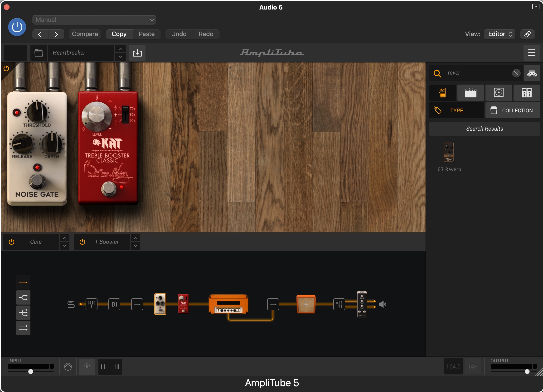Open the AmpliTube hamburger menu
The width and height of the screenshot is (543, 392).
[x=531, y=53]
